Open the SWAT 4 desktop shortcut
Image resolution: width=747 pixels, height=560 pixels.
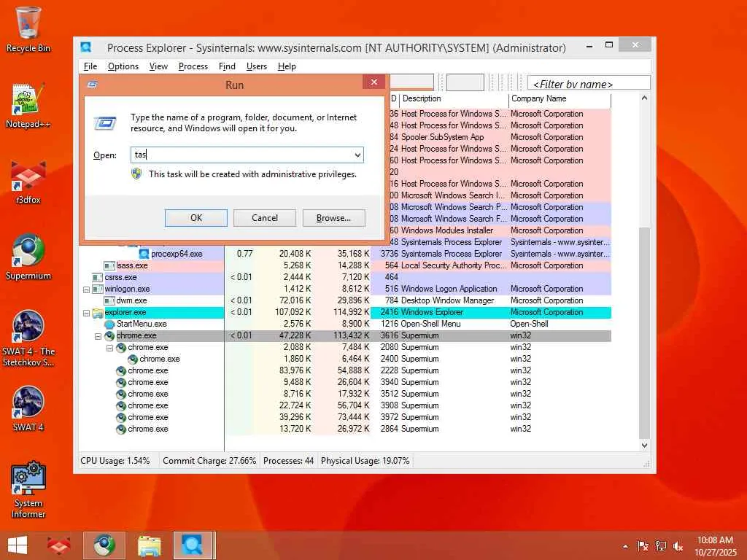coord(28,409)
